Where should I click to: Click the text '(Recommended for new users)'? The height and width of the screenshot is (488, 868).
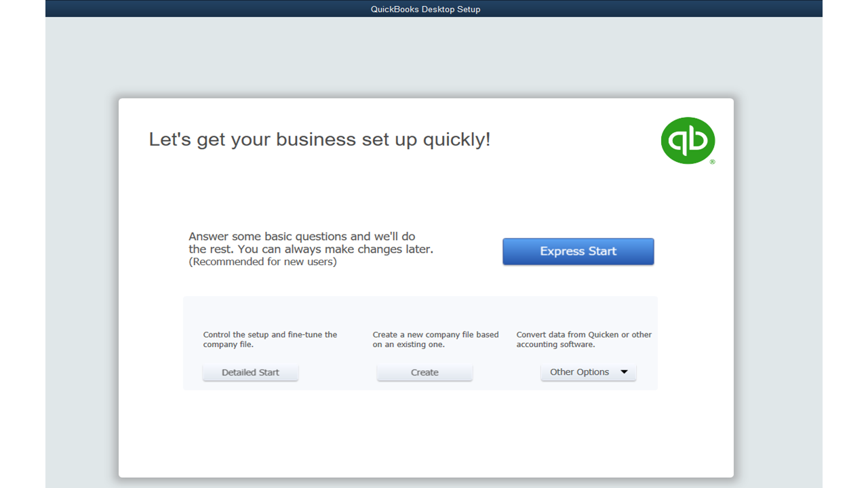[x=263, y=262]
